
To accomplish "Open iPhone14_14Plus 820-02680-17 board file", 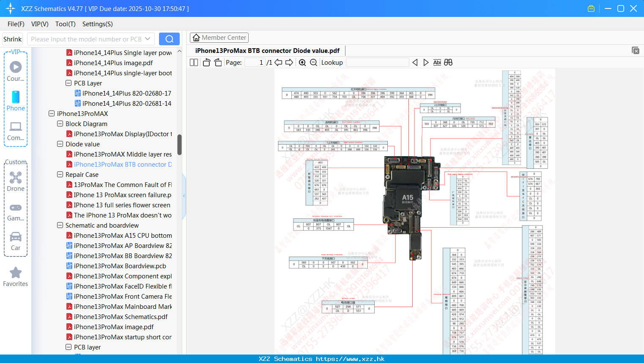I will coord(127,93).
